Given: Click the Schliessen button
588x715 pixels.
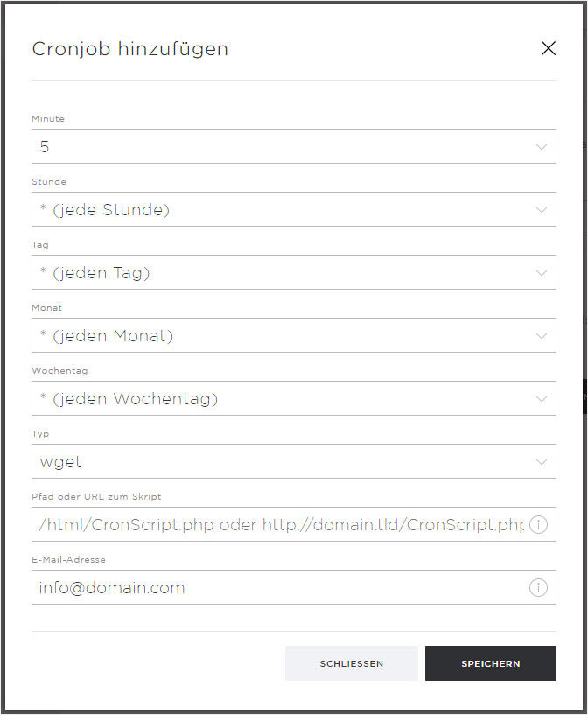Looking at the screenshot, I should pos(352,663).
